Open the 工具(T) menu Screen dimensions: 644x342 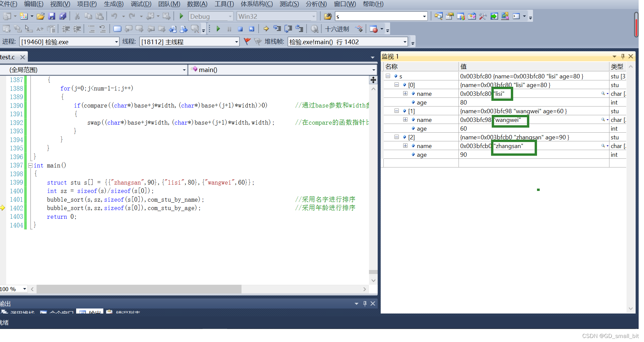point(224,4)
